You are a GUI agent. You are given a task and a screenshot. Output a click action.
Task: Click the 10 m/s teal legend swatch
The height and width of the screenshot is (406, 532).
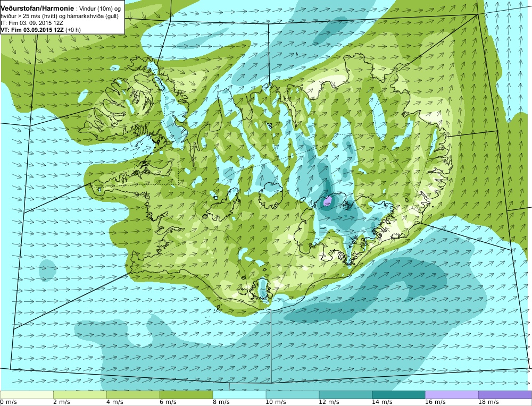293,395
